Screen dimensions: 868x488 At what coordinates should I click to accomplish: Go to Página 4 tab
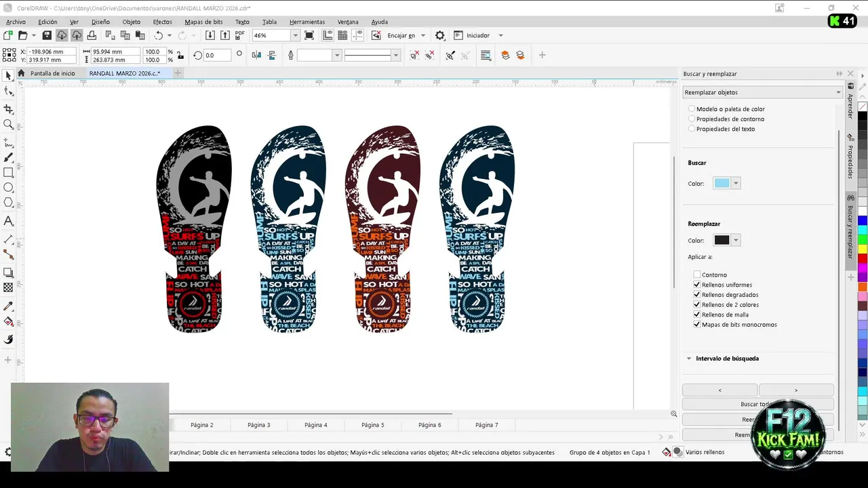click(x=316, y=425)
